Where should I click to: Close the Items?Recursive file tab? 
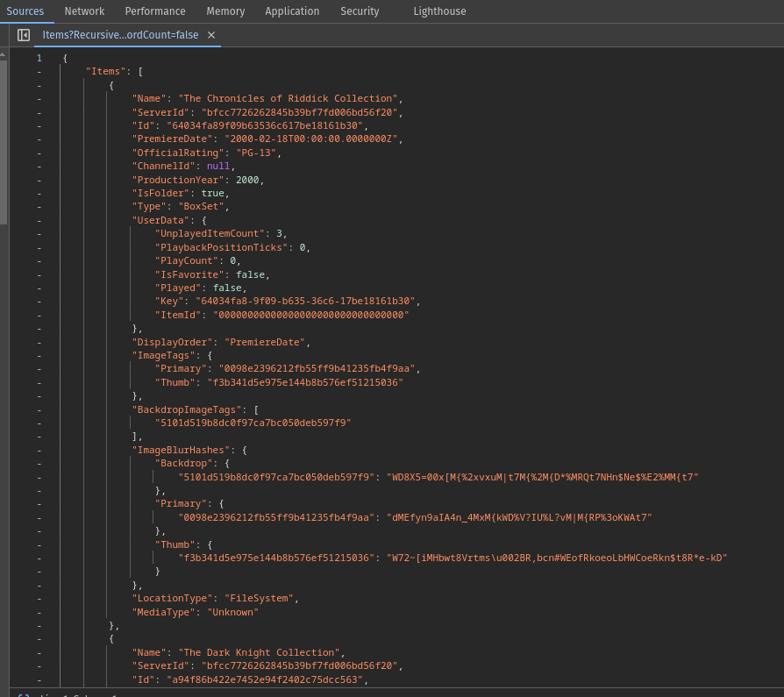pos(211,35)
